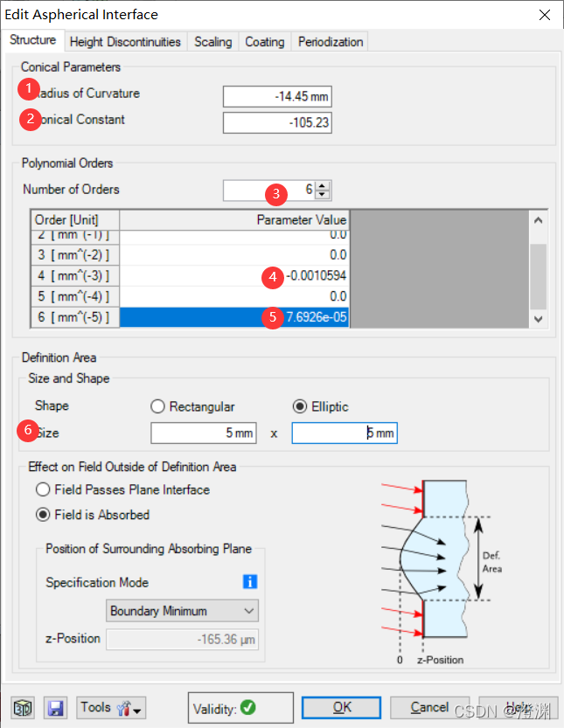This screenshot has height=728, width=564.
Task: Click the z-Position value field
Action: point(182,640)
